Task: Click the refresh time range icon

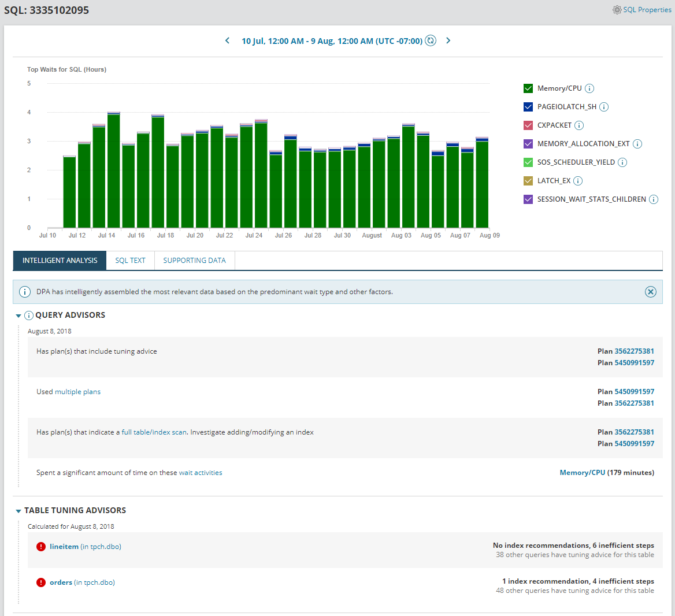Action: coord(431,40)
